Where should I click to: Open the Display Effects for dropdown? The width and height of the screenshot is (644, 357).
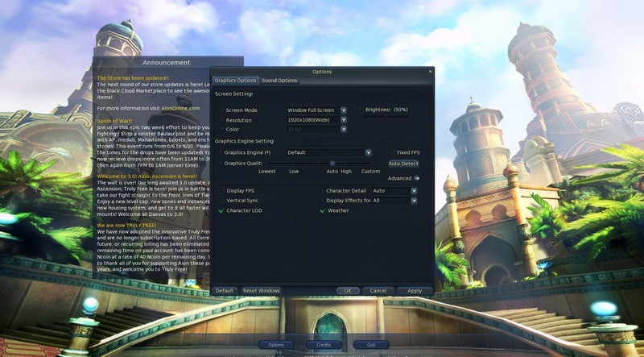tap(414, 201)
